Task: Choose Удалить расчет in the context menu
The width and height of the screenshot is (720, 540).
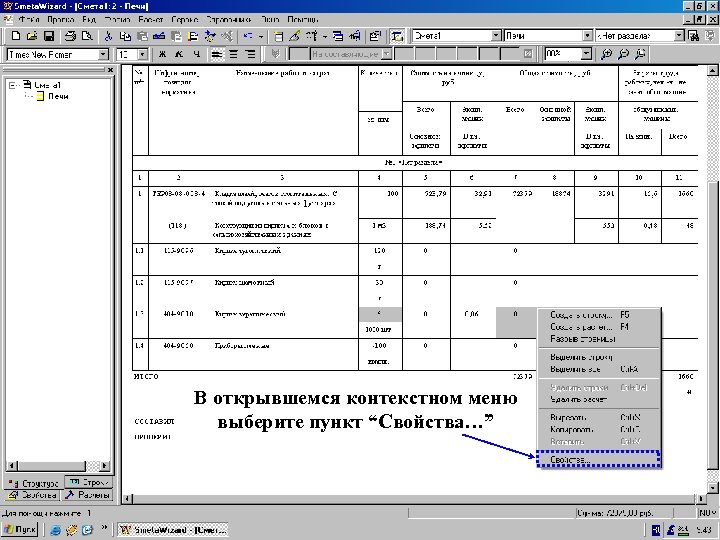Action: (599, 399)
